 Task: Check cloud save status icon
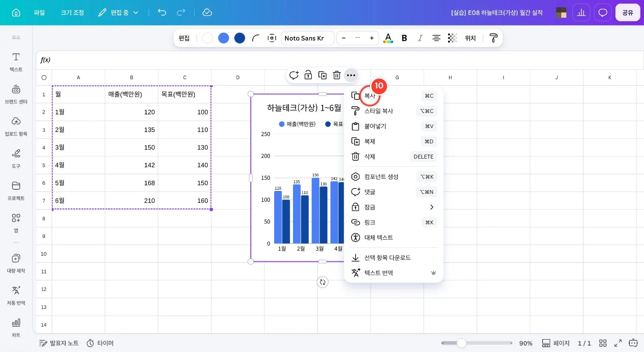coord(207,12)
